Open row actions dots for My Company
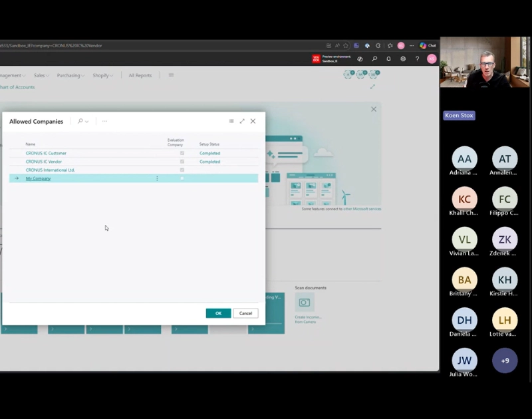 (x=157, y=178)
